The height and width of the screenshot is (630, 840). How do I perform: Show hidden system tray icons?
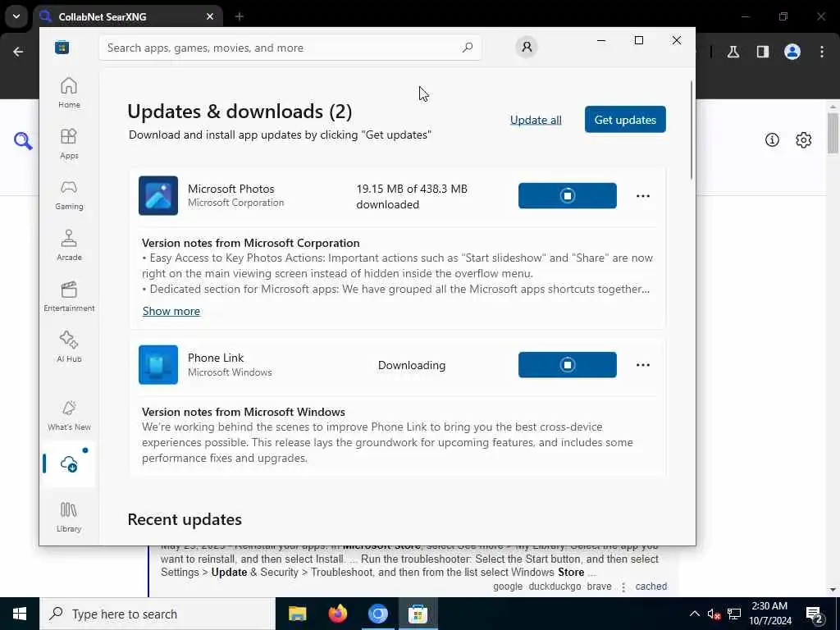pyautogui.click(x=694, y=614)
